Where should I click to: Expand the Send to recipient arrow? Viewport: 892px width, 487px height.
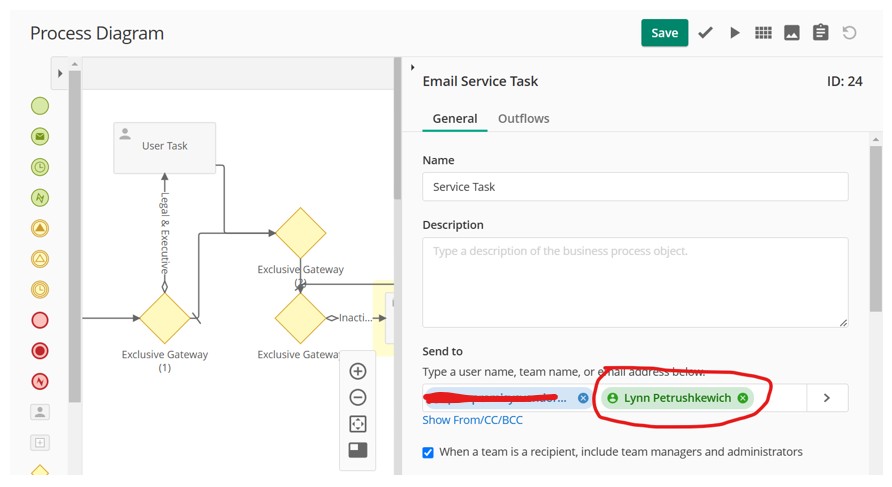click(x=827, y=398)
